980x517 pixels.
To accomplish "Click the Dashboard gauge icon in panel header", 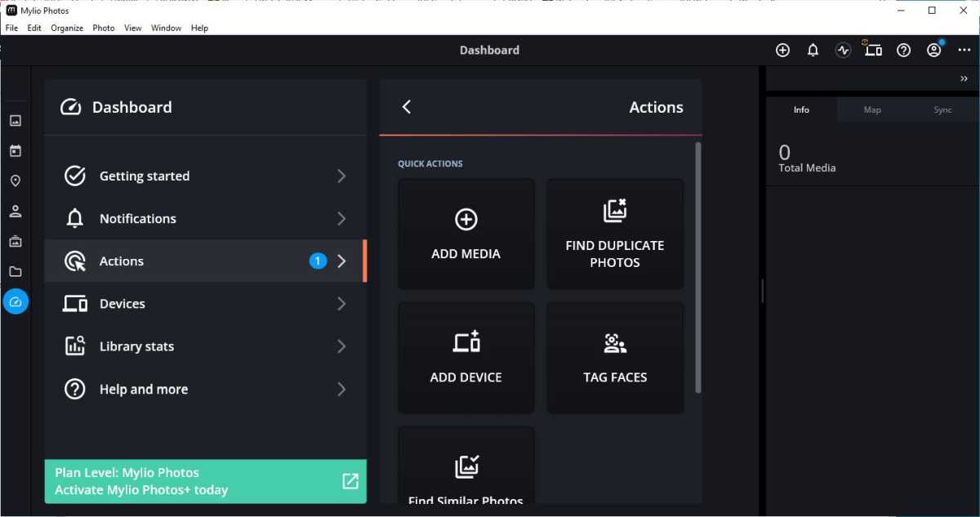I will pyautogui.click(x=71, y=107).
